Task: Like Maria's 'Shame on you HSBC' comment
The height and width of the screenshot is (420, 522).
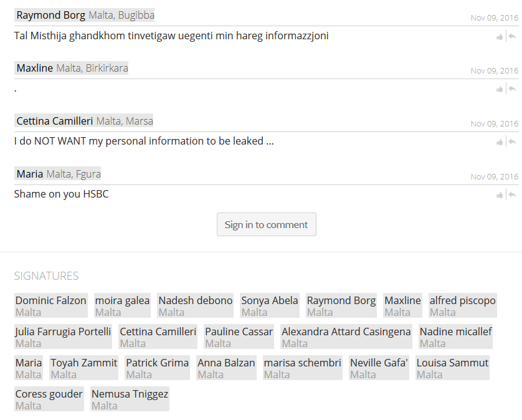Action: pyautogui.click(x=500, y=195)
